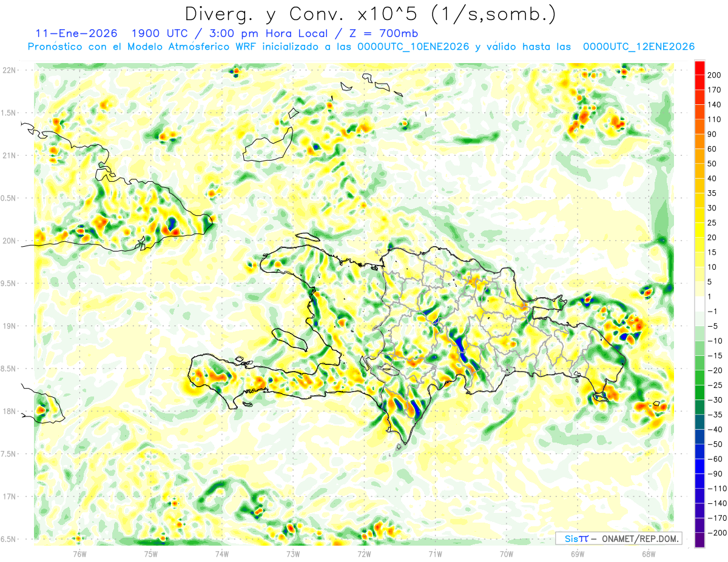Viewport: 728px width, 562px height.
Task: Click the positive '140' color scale value
Action: point(714,104)
